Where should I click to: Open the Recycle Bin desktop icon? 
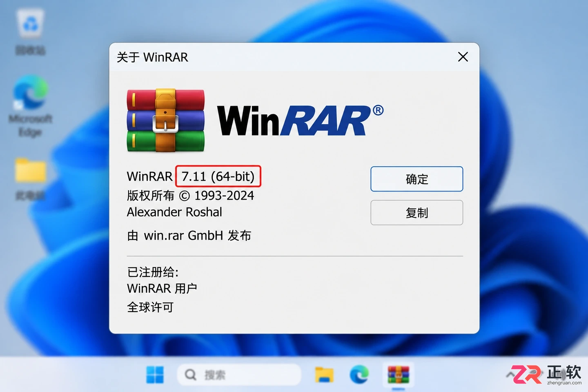click(x=30, y=33)
